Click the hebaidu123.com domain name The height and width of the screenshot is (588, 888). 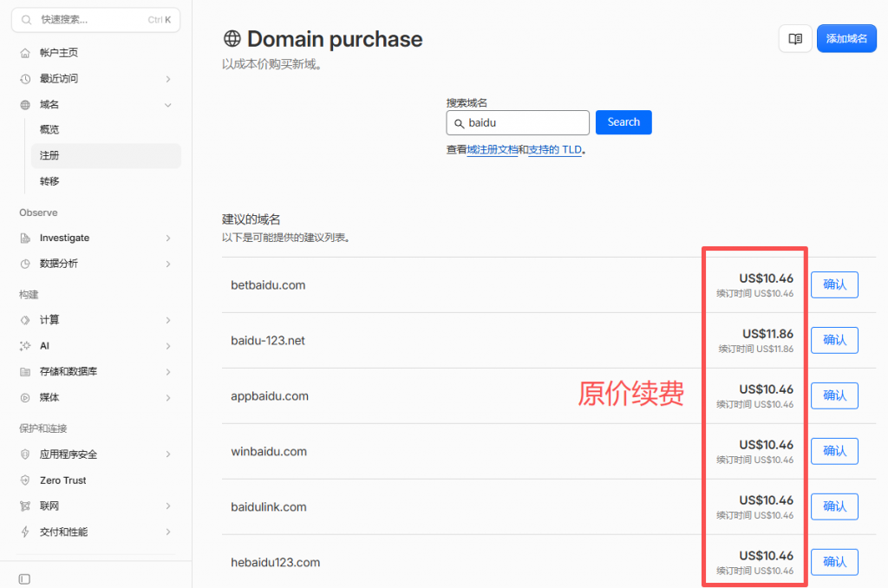coord(275,563)
